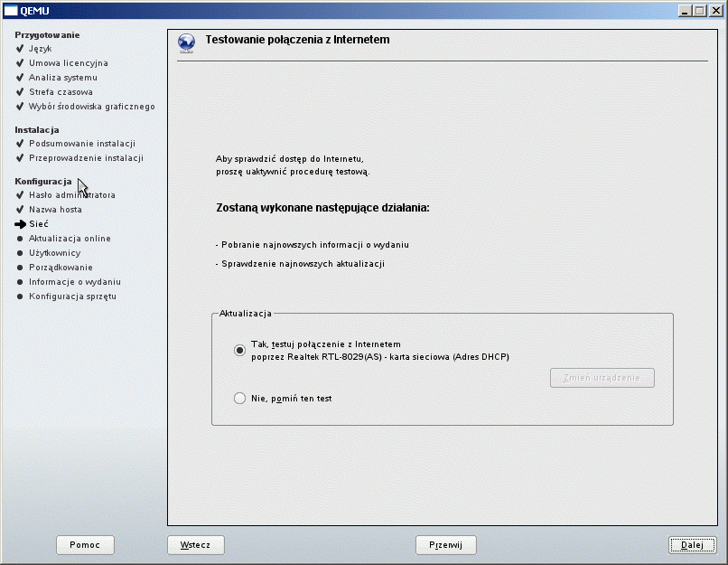Go back with the Wstecz button
Viewport: 728px width, 565px height.
[195, 545]
